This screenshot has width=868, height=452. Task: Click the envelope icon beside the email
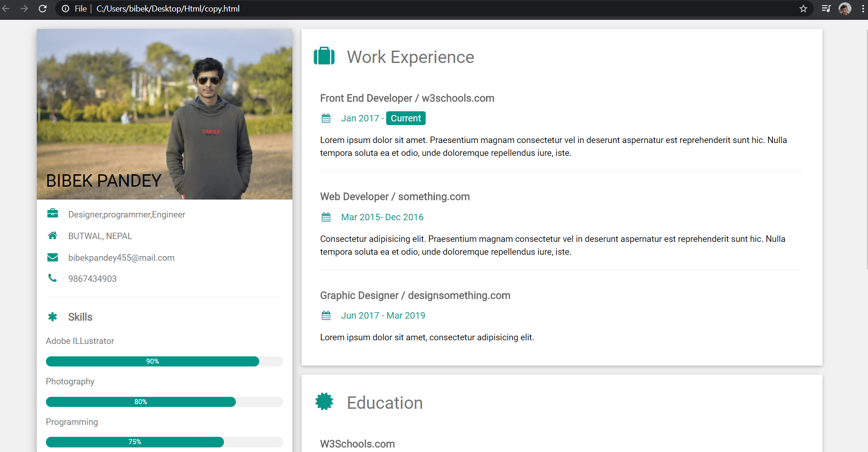52,257
